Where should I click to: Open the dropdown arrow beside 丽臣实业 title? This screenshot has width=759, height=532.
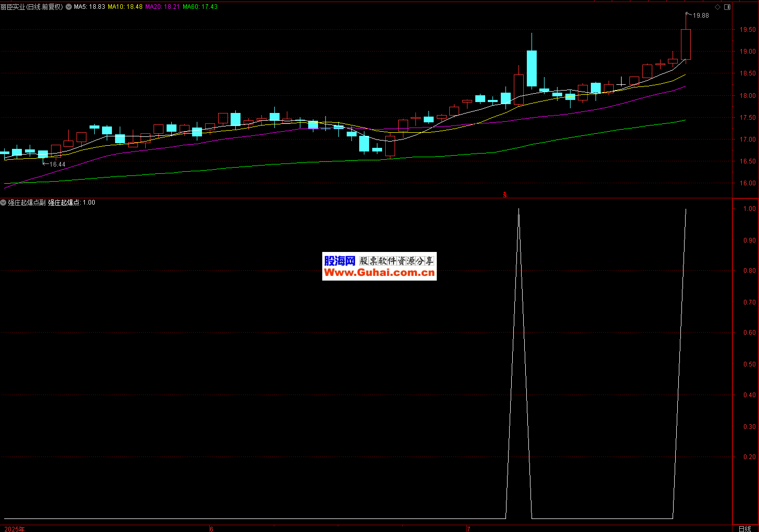[x=69, y=7]
